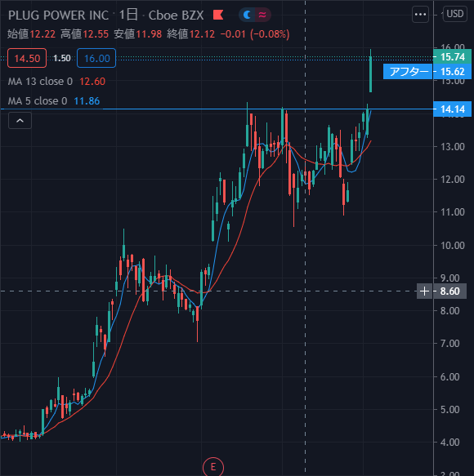Screen dimensions: 474x476
Task: Click the MA 5 value 11.86
Action: [87, 100]
